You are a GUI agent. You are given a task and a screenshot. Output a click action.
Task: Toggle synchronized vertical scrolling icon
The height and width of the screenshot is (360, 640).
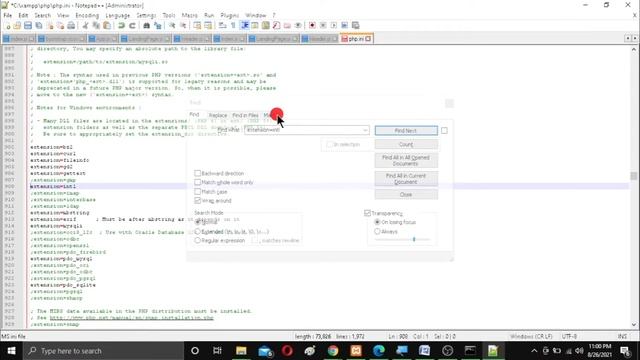[197, 26]
